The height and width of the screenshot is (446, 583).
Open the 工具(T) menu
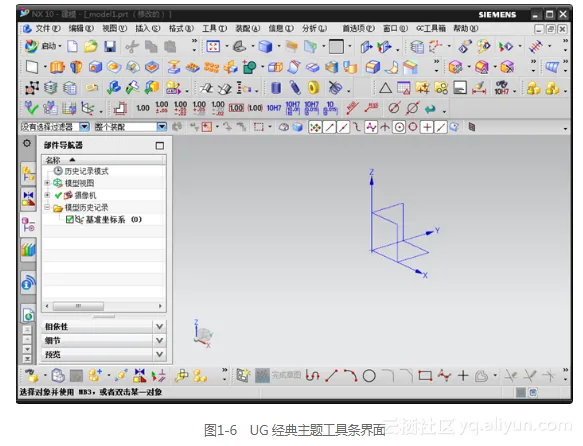click(x=215, y=29)
